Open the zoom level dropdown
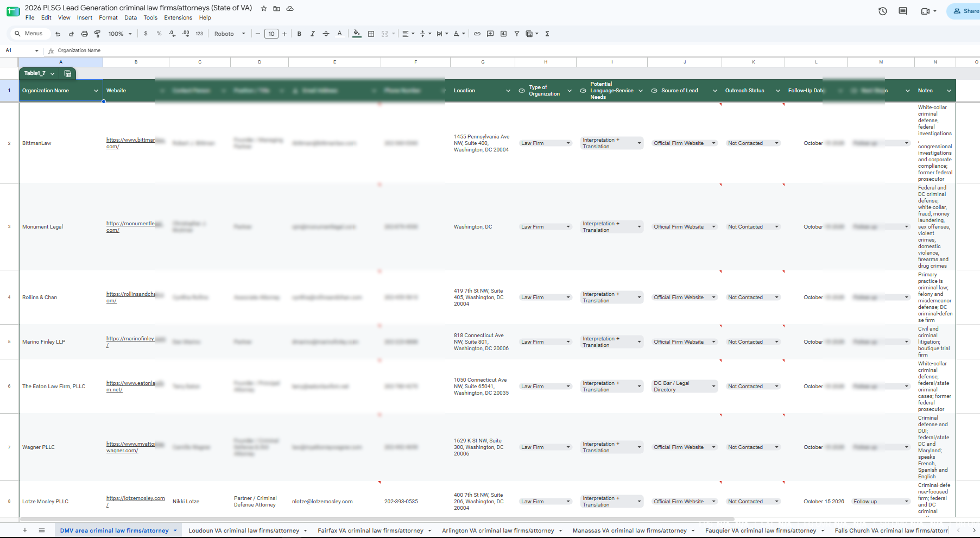 pos(120,34)
